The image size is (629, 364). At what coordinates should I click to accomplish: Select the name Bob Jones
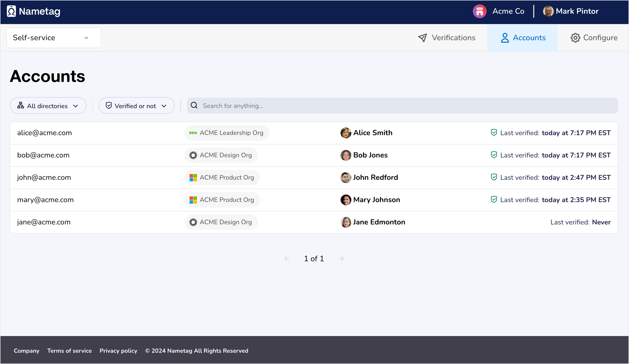370,155
